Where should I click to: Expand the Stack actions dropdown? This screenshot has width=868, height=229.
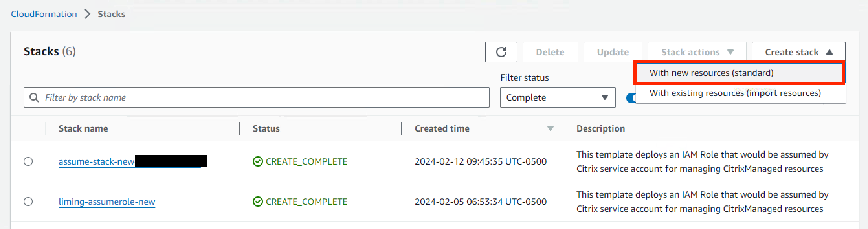tap(696, 52)
